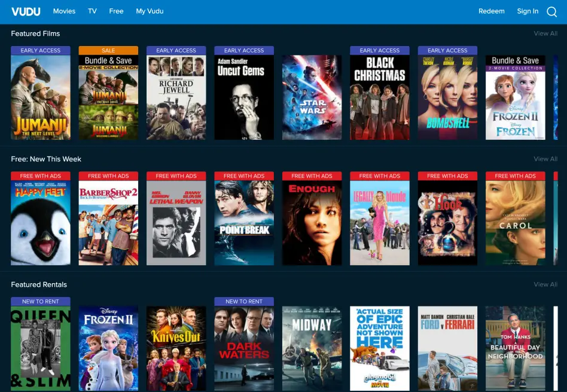Viewport: 567px width, 392px height.
Task: Open the Queen & Slim rental poster
Action: click(41, 348)
